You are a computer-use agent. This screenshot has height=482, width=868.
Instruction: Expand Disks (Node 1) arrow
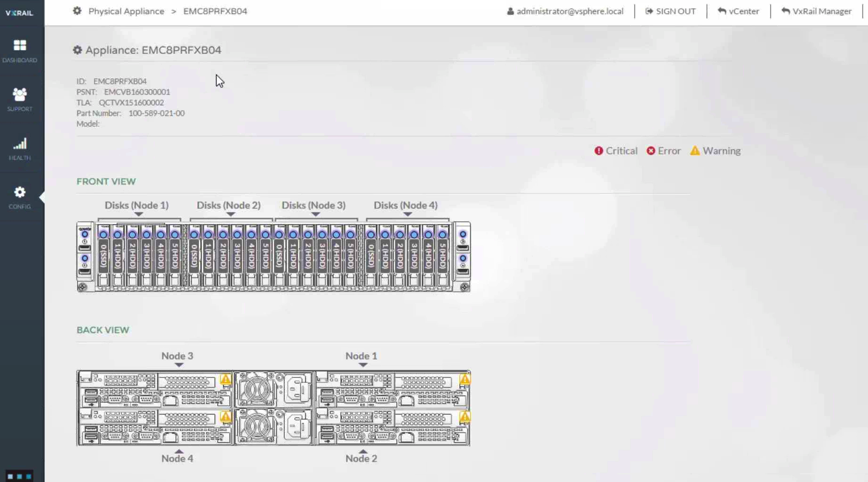[138, 215]
